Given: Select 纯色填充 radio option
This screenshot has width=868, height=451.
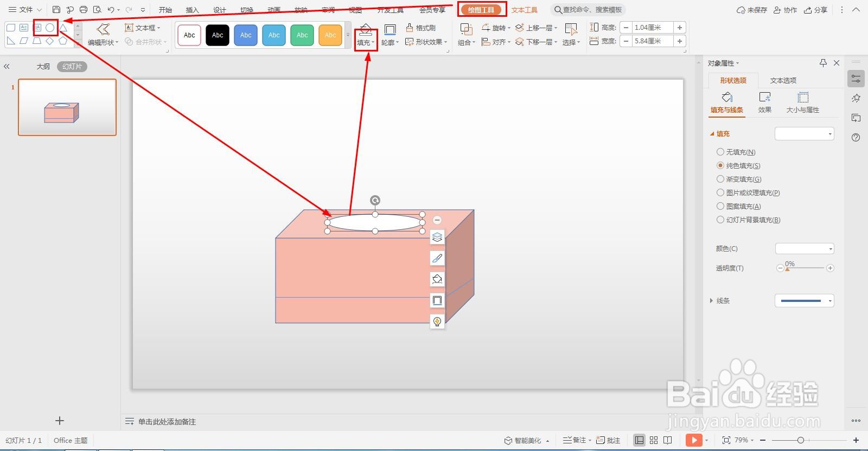Looking at the screenshot, I should point(720,165).
